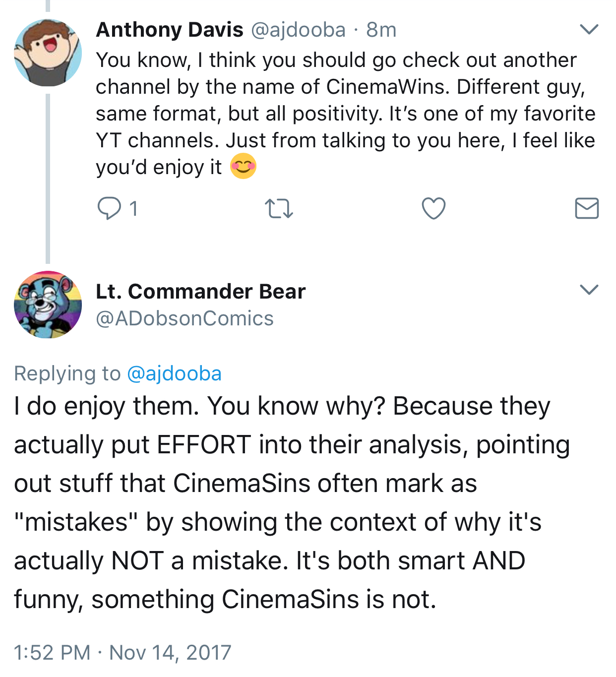Open Lt. Commander Bear's profile name

coord(200,291)
